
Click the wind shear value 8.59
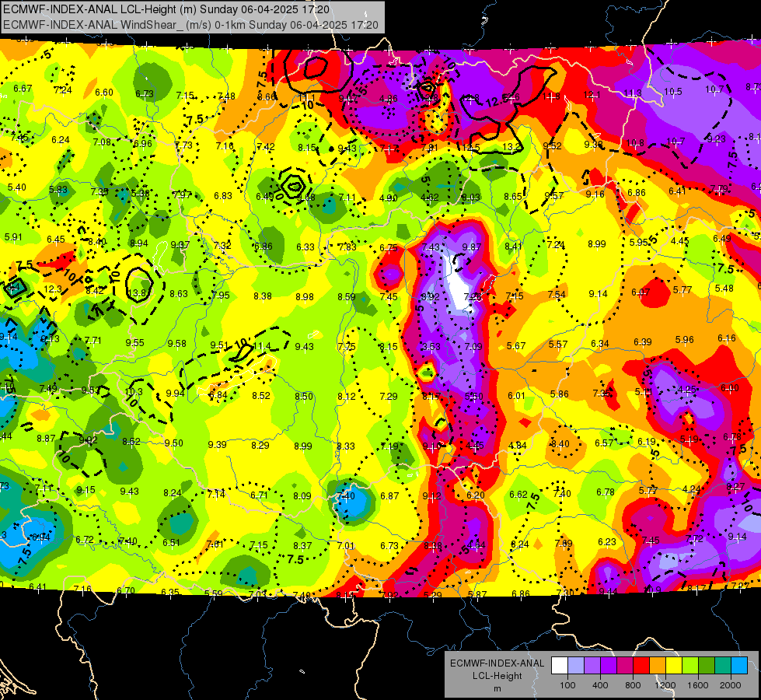[x=347, y=296]
